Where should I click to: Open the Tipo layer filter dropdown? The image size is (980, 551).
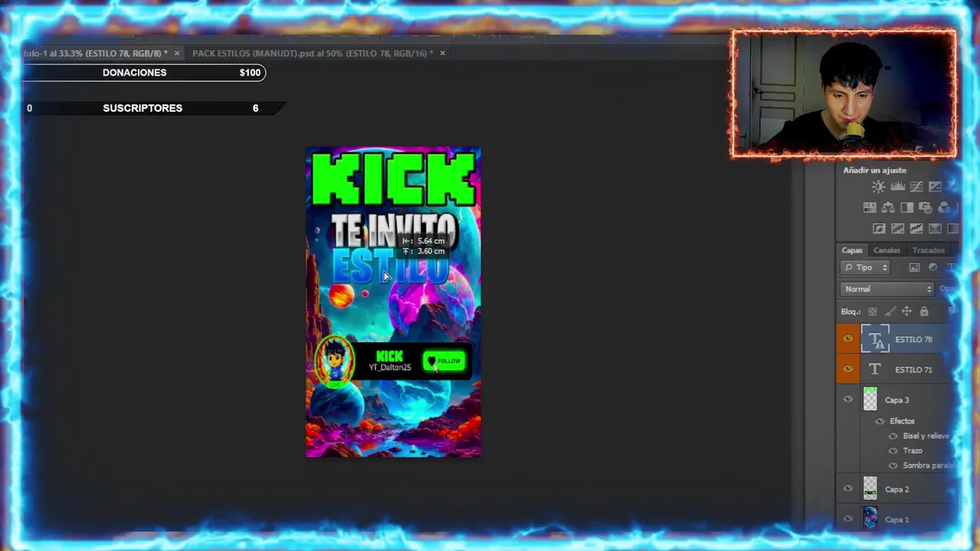point(865,267)
